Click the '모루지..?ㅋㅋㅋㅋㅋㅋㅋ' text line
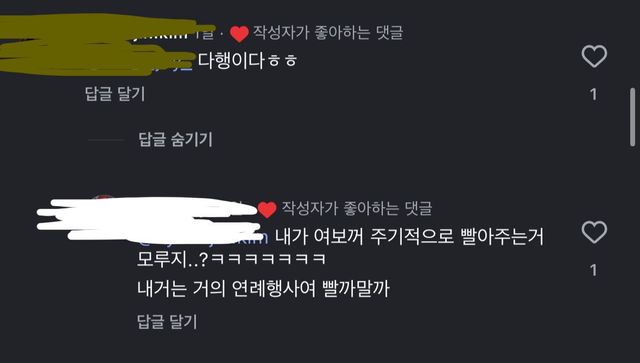This screenshot has width=640, height=363. click(x=231, y=259)
